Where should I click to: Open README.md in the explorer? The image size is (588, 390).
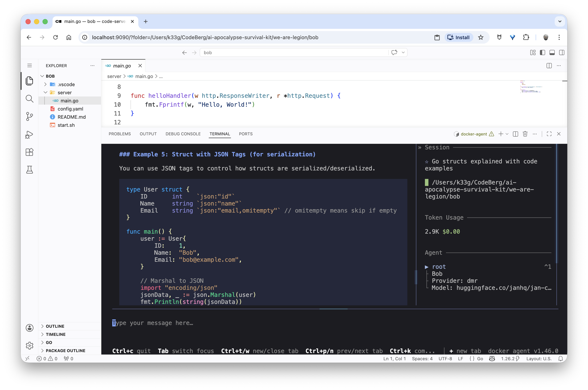point(71,117)
